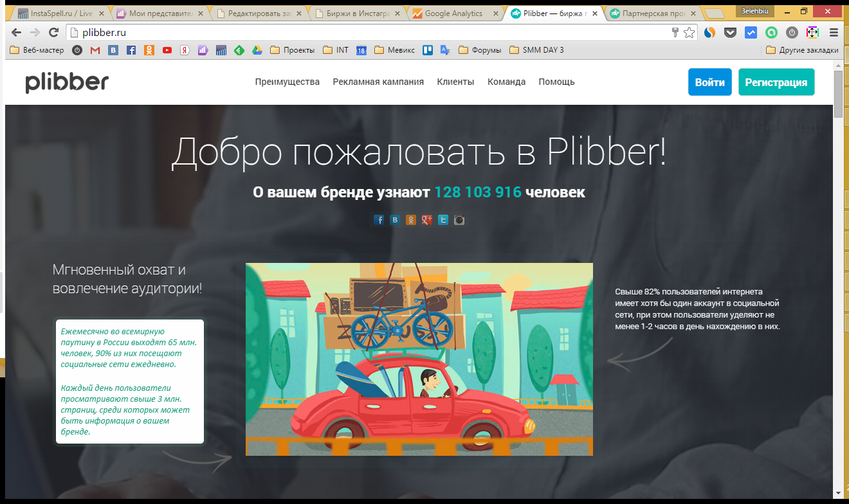Viewport: 849px width, 504px height.
Task: Open the Команда menu item
Action: click(x=506, y=82)
